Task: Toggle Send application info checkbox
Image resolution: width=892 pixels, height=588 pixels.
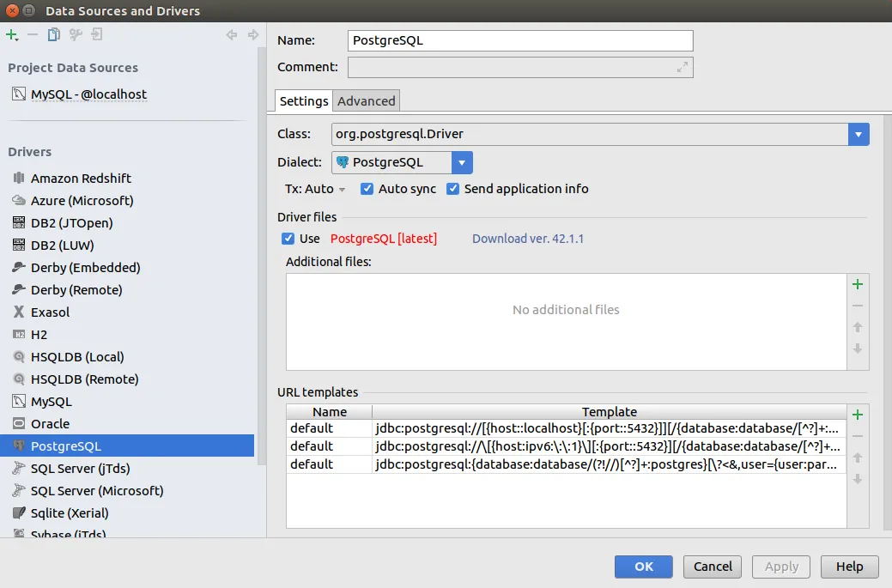Action: click(452, 189)
